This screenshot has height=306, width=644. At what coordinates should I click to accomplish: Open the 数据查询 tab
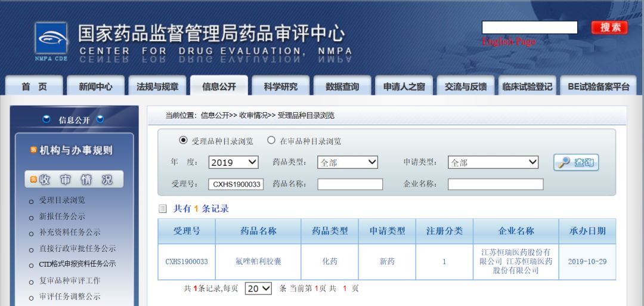pos(342,86)
